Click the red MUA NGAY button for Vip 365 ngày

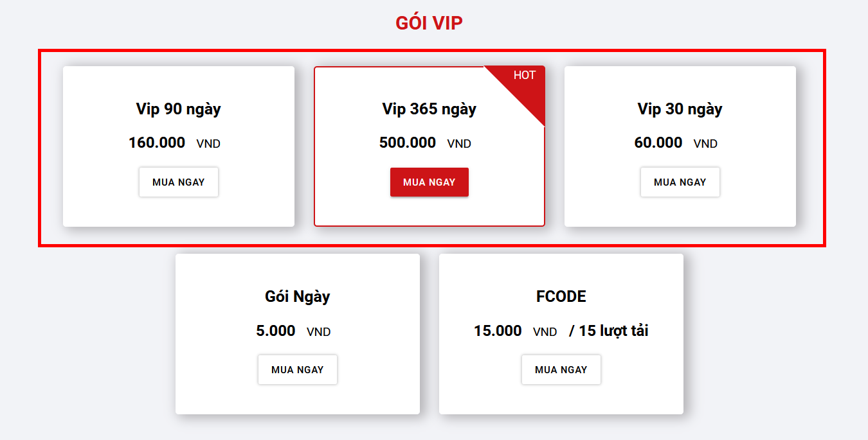(x=429, y=182)
